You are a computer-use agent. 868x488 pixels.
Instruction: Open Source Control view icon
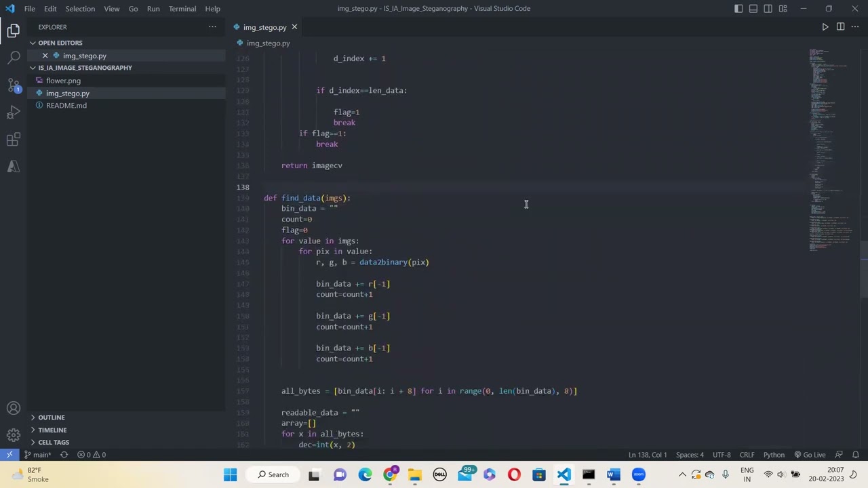pyautogui.click(x=14, y=85)
